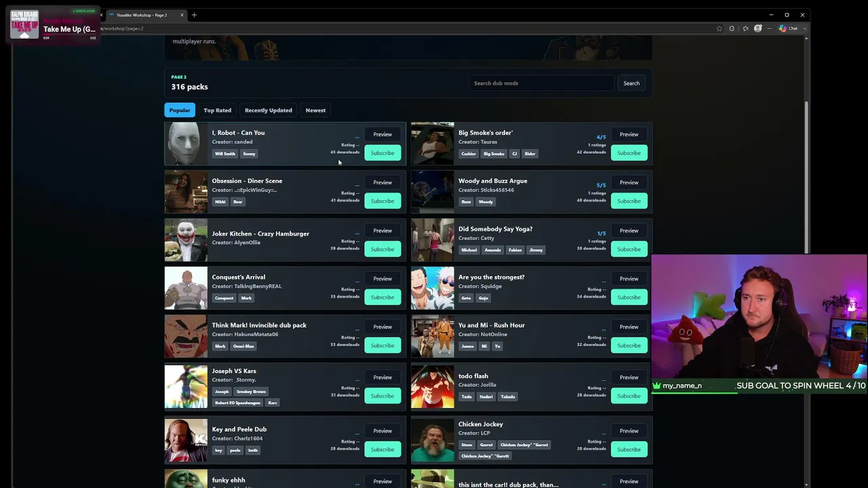This screenshot has height=488, width=868.
Task: Select the Will Smith tag
Action: click(225, 154)
